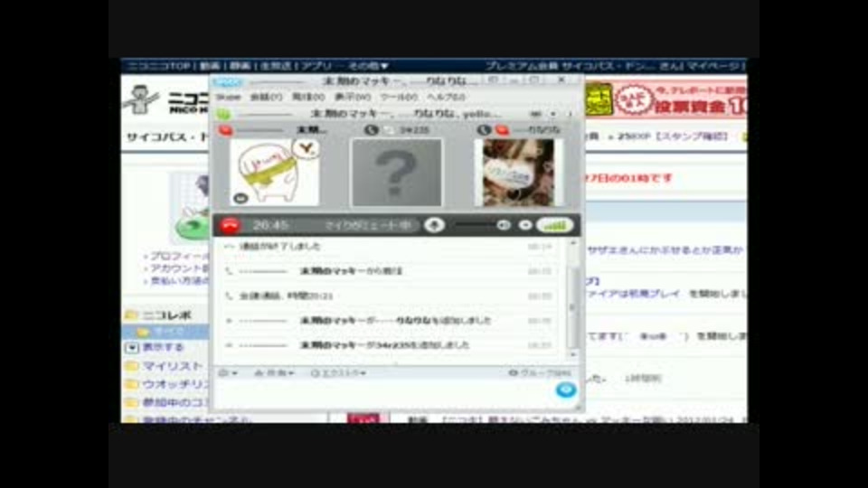
Task: Select the cartoon character participant avatar
Action: [275, 172]
